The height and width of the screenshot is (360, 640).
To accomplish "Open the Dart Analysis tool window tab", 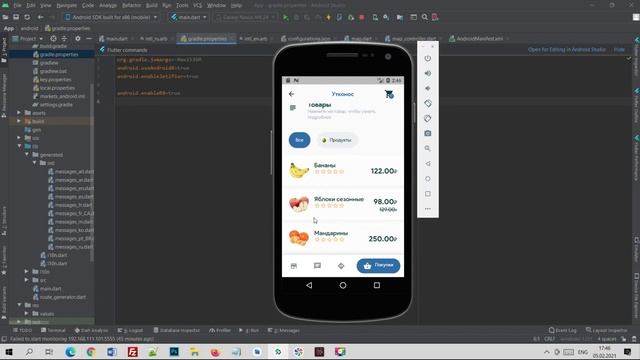I will [91, 330].
